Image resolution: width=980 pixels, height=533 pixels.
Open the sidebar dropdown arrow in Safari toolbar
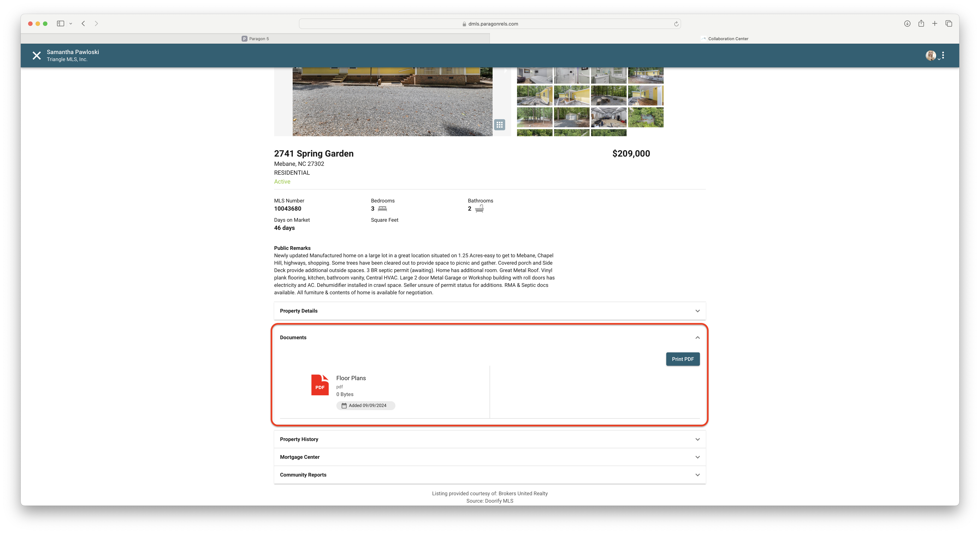(x=71, y=24)
